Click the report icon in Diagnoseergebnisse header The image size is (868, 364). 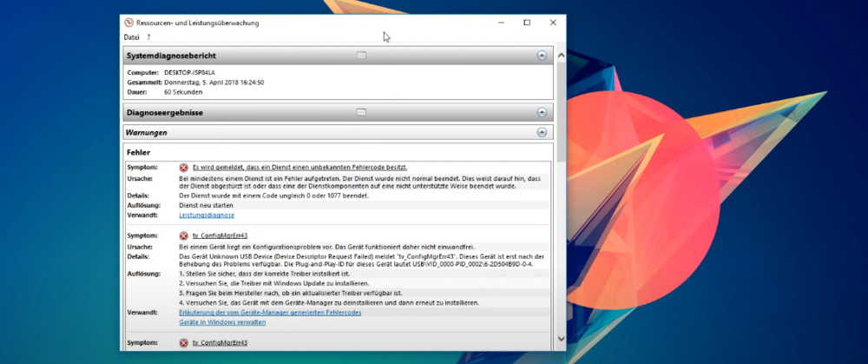[361, 112]
